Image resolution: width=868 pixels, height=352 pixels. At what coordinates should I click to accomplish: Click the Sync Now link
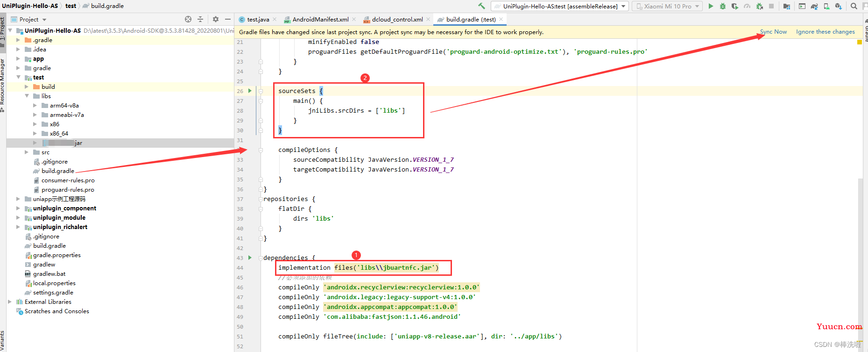coord(773,32)
